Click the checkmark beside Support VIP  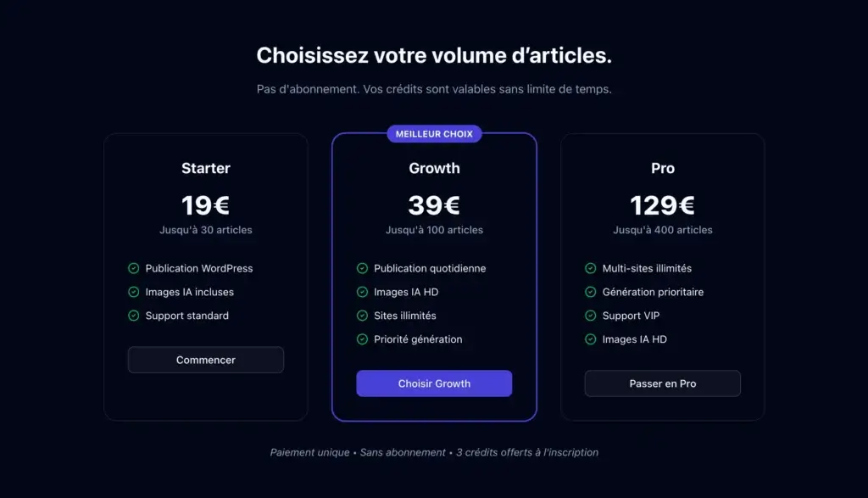click(591, 316)
